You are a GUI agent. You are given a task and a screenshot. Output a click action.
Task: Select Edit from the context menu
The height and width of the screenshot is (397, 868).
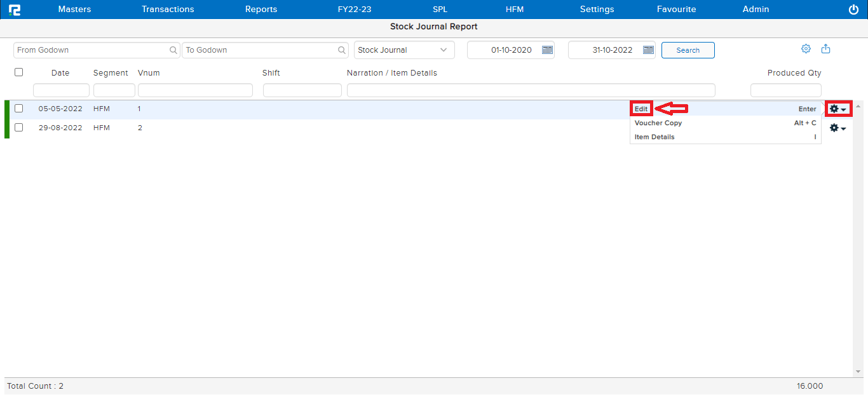point(641,109)
